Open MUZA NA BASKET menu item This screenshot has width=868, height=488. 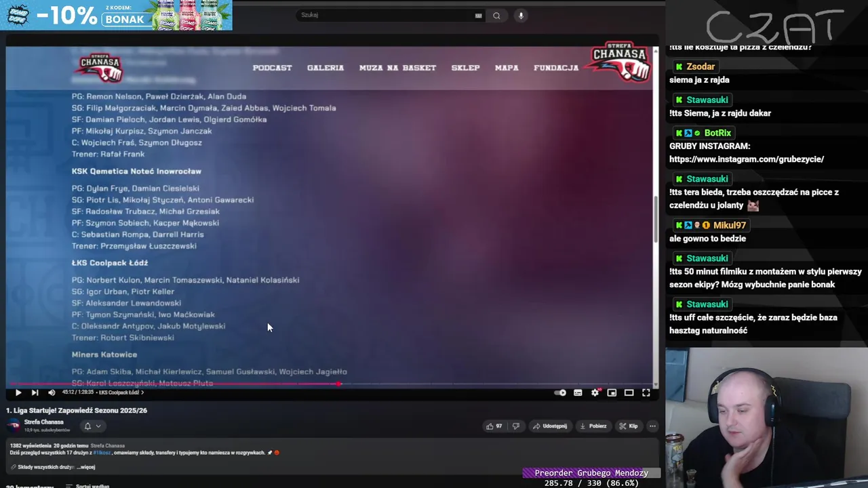pos(397,68)
